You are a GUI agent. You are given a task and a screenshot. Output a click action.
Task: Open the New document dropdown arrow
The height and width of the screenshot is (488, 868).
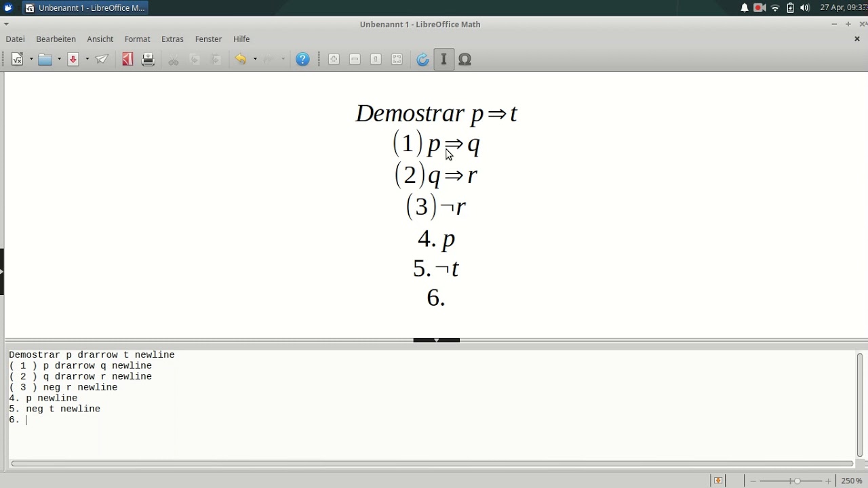click(31, 60)
